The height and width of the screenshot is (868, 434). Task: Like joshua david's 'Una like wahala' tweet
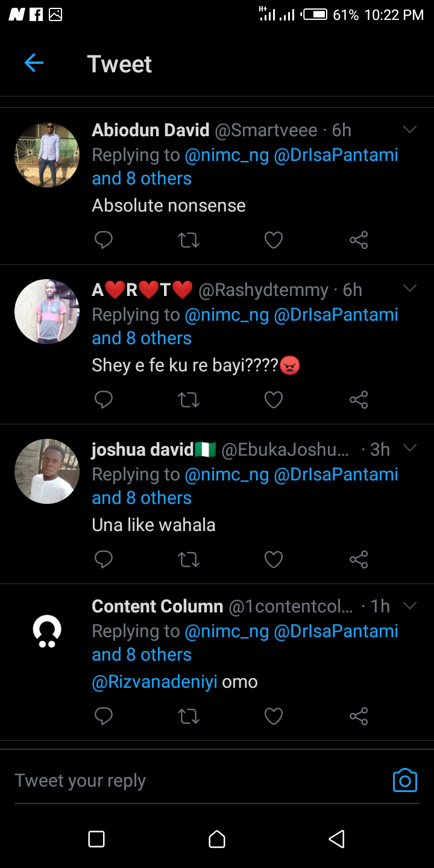point(274,559)
